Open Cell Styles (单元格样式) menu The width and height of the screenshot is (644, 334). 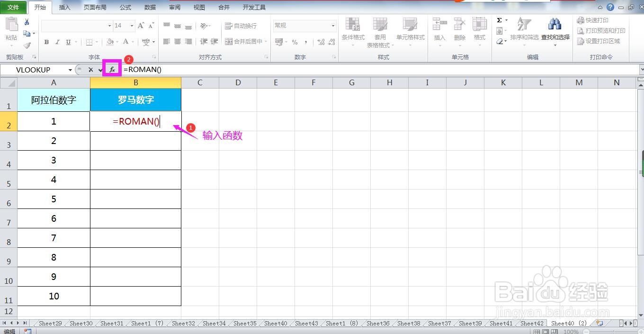pos(410,32)
